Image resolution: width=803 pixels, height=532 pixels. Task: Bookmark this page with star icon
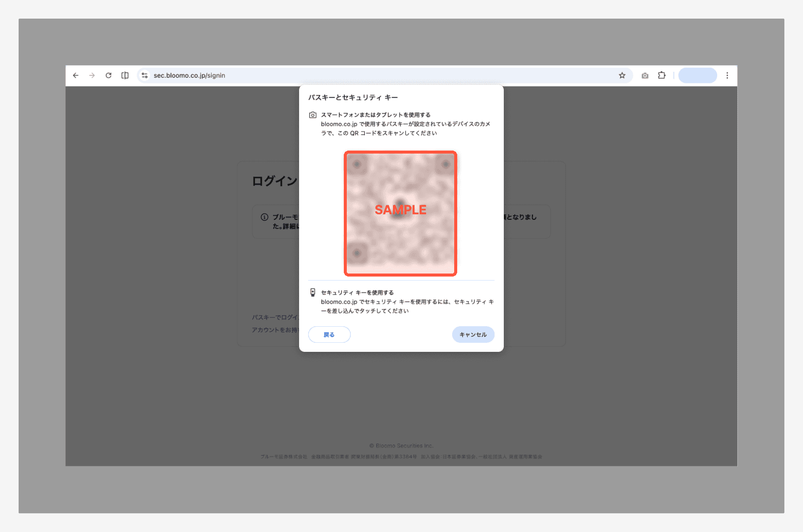(622, 75)
